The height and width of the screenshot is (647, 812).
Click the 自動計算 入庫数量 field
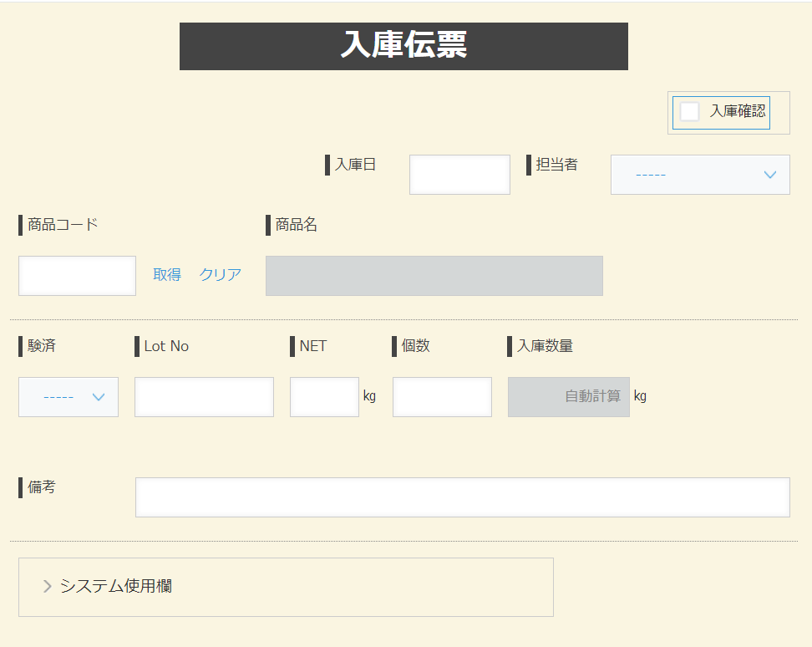click(x=568, y=397)
